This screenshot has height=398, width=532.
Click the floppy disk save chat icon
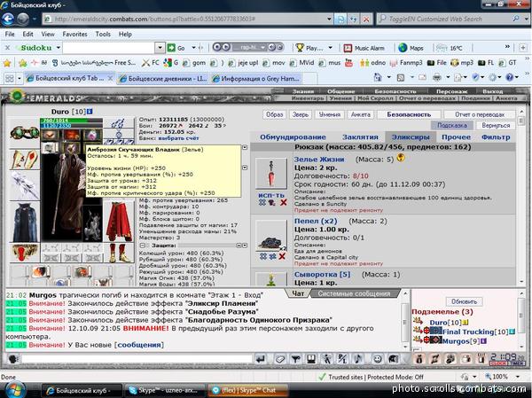click(x=311, y=359)
